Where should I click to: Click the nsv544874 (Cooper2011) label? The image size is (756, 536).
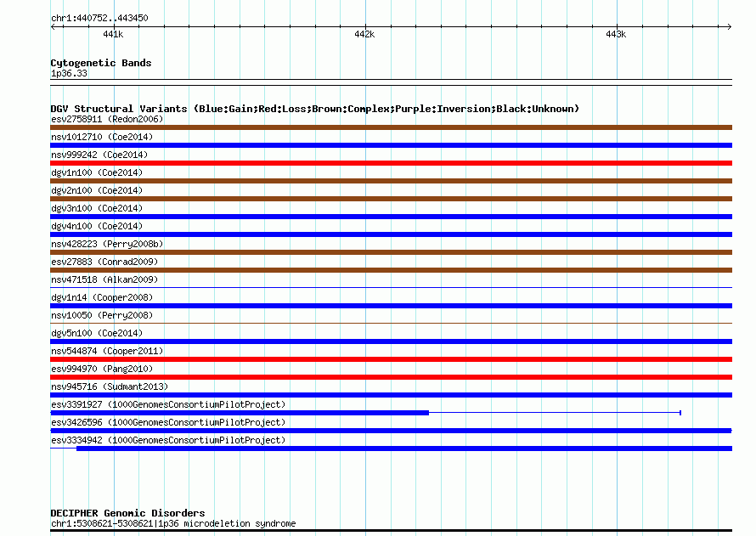[x=107, y=351]
